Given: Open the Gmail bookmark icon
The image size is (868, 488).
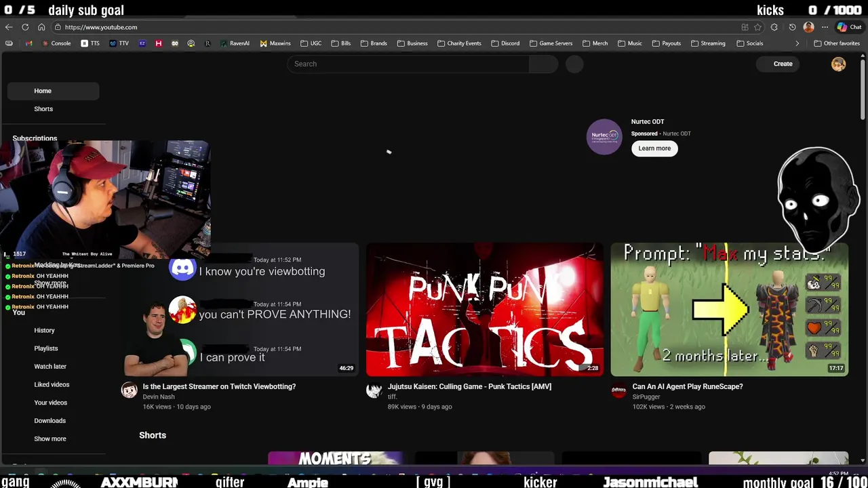Looking at the screenshot, I should pos(28,43).
